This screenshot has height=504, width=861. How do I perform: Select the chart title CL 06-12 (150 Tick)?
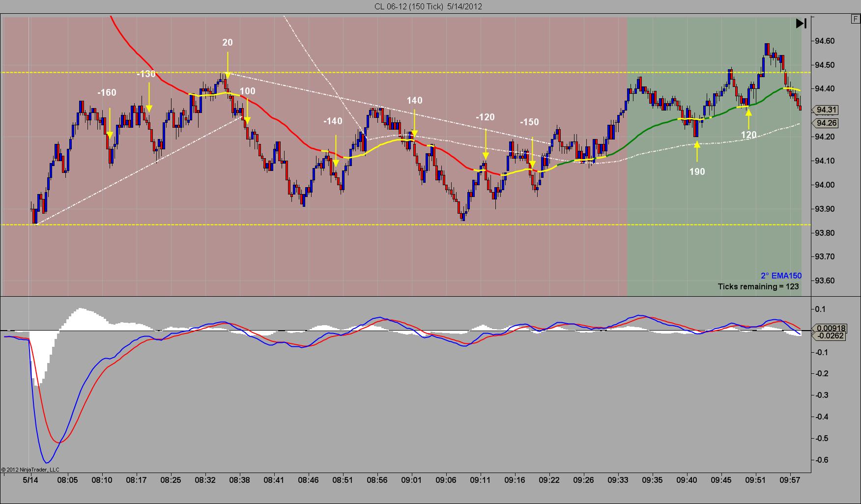[x=408, y=6]
